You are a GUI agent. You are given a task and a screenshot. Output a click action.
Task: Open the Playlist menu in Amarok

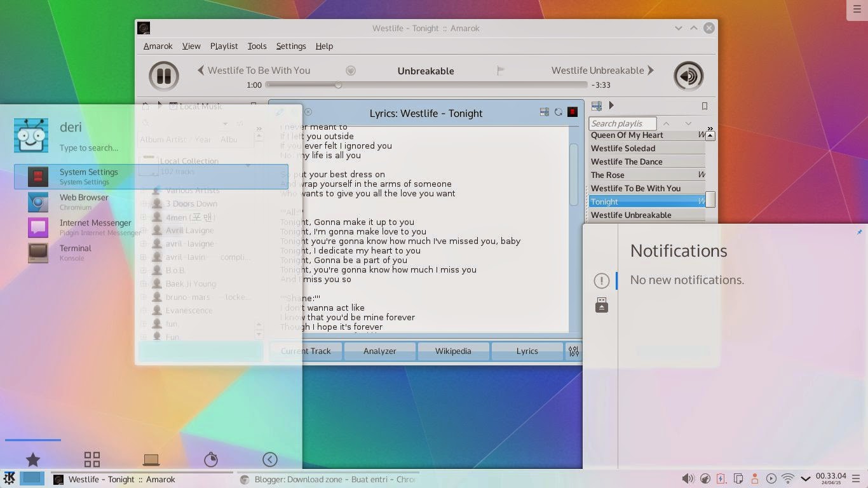click(224, 46)
